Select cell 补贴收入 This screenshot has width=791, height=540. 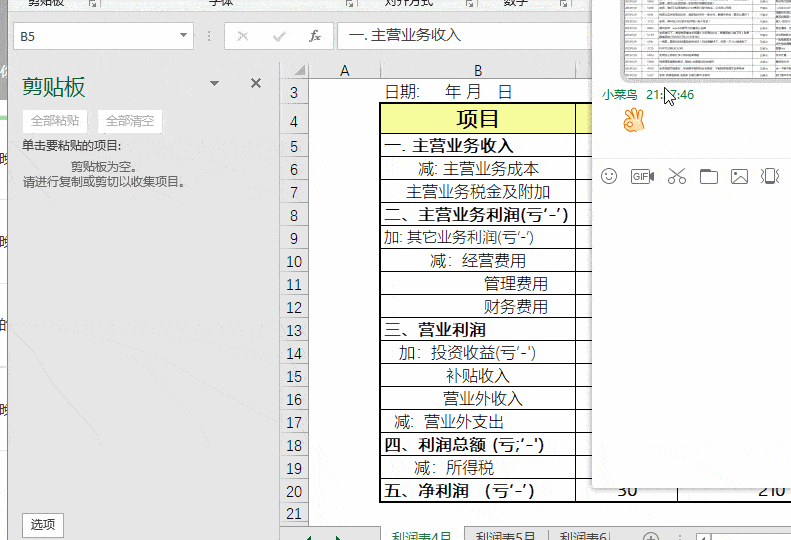coord(478,376)
